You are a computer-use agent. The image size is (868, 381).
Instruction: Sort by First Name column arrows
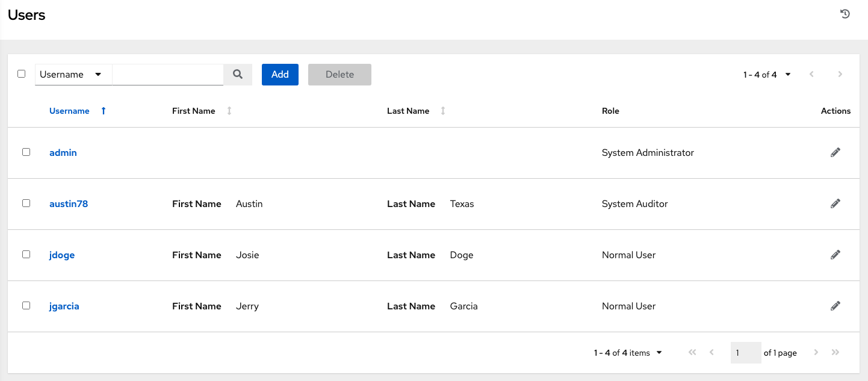point(229,111)
